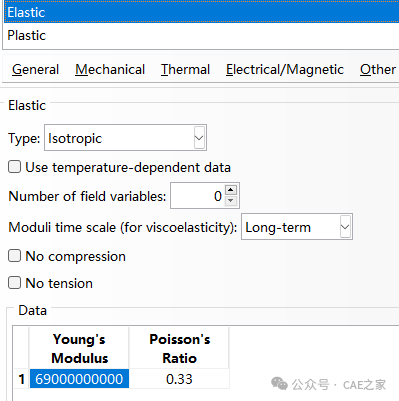Open the Other menu
Image resolution: width=399 pixels, height=401 pixels.
(x=378, y=69)
